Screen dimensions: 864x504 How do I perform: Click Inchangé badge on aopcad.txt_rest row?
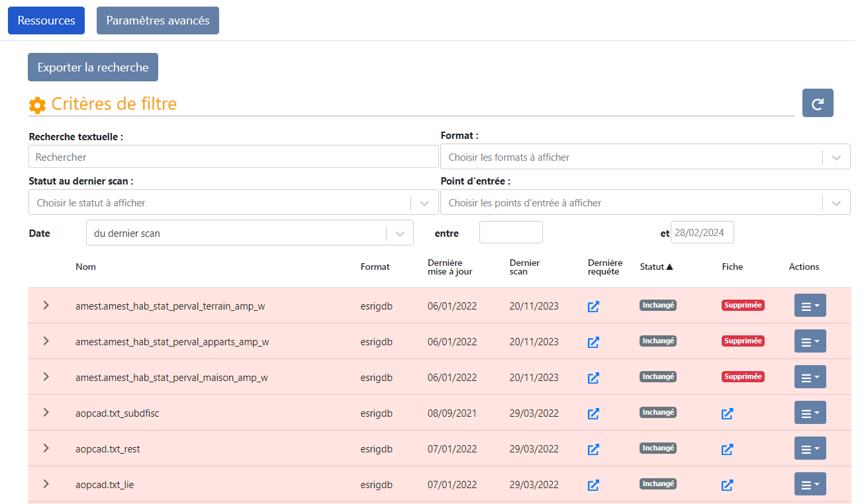click(658, 448)
